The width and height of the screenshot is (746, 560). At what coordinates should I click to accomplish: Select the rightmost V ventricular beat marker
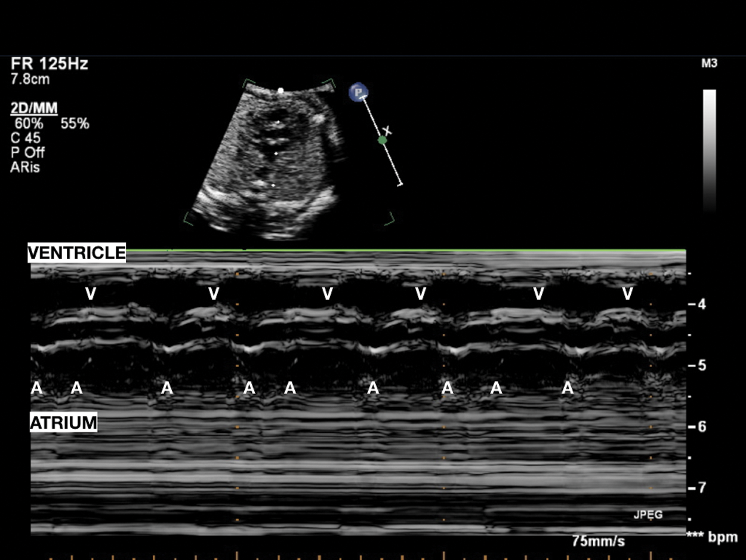point(627,293)
